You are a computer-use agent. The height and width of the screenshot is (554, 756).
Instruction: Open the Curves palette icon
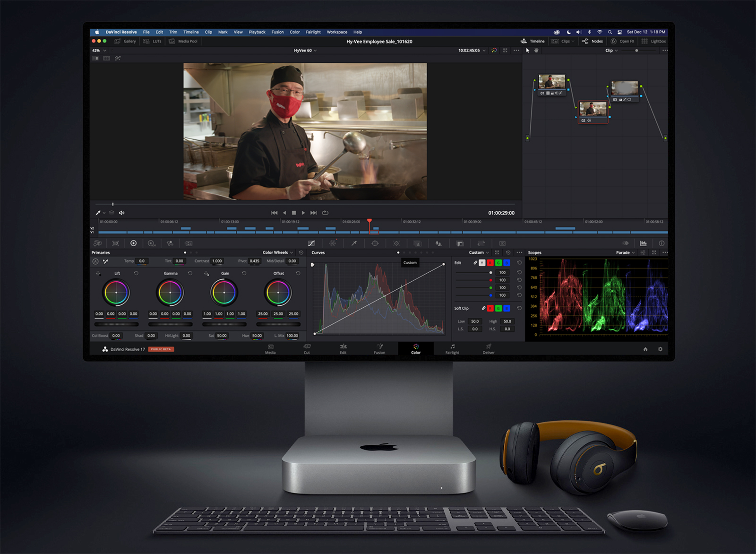point(311,243)
